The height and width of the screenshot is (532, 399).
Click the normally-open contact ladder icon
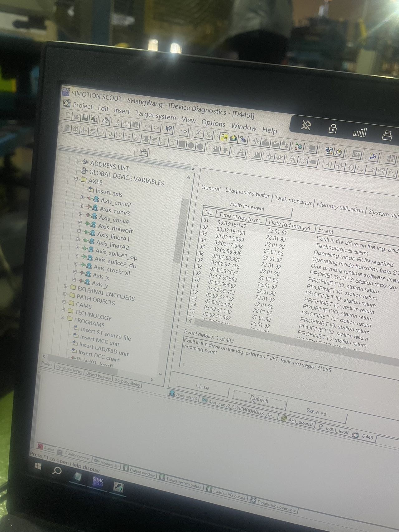point(329,165)
